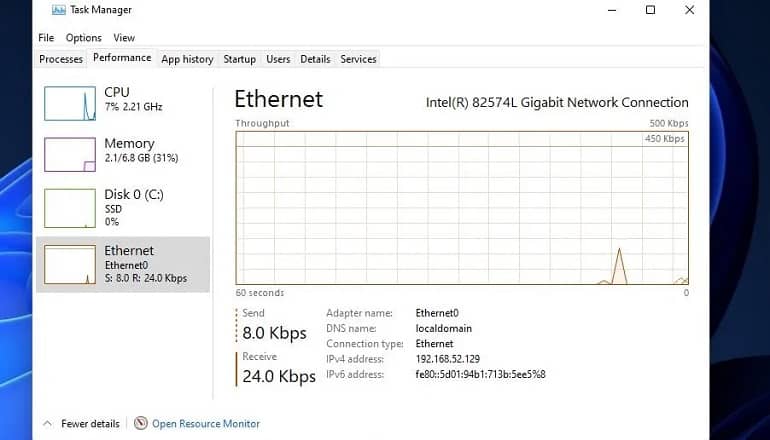The height and width of the screenshot is (440, 770).
Task: Switch to the Details tab
Action: point(315,59)
